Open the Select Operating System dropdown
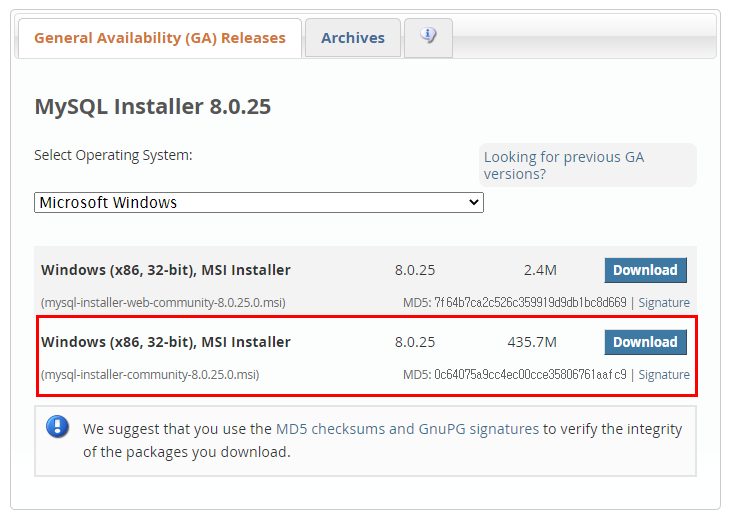The height and width of the screenshot is (521, 735). click(259, 202)
